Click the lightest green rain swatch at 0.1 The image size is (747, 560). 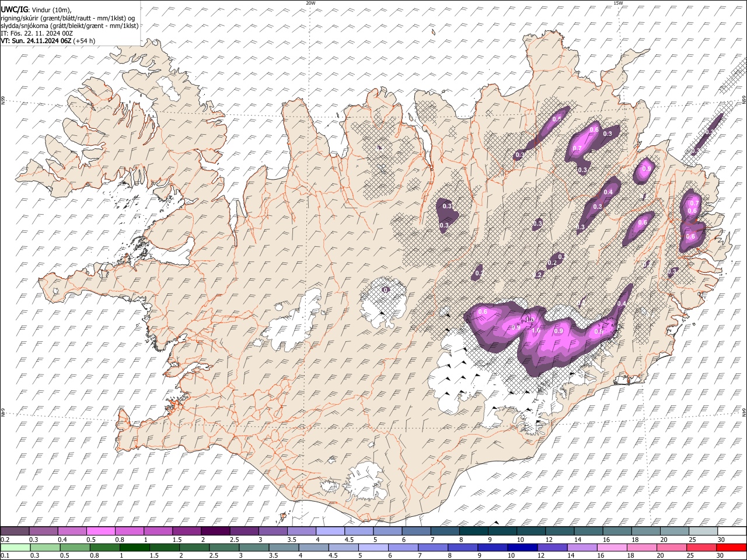[x=15, y=547]
